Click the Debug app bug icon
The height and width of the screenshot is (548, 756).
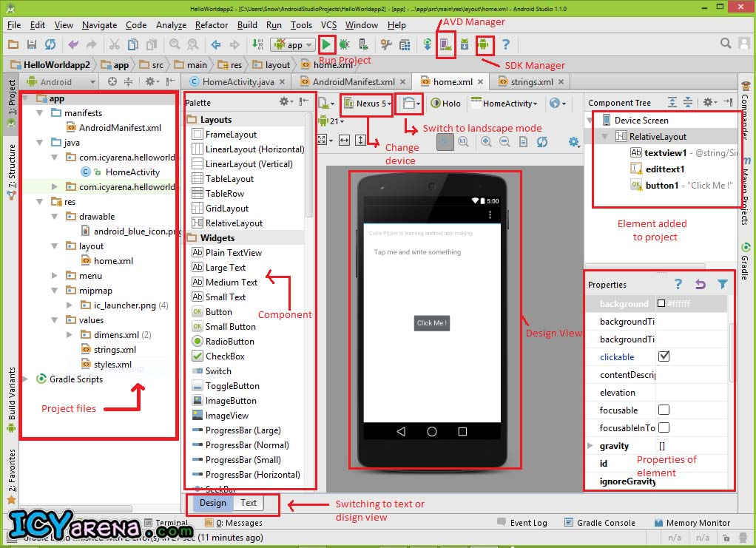(345, 44)
